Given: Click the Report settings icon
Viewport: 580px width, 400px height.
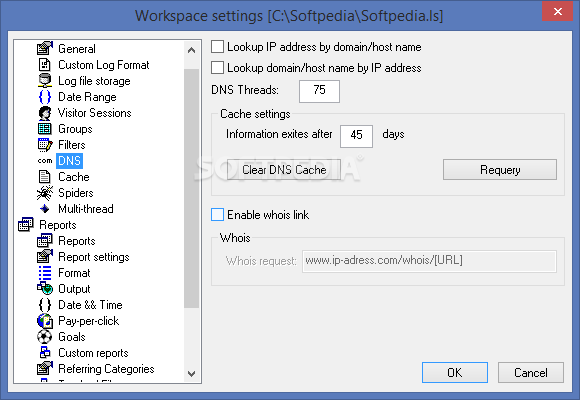Looking at the screenshot, I should 45,256.
